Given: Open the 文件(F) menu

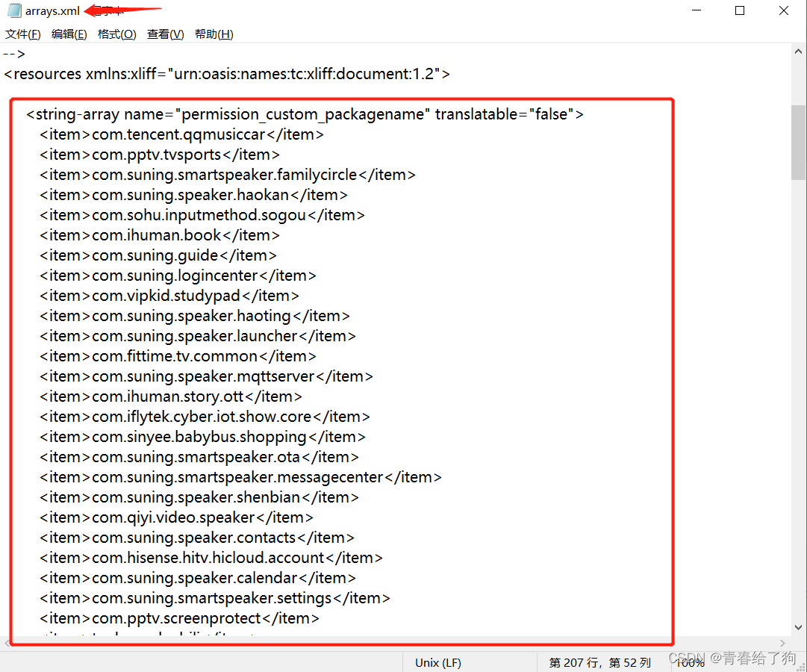Looking at the screenshot, I should [23, 34].
